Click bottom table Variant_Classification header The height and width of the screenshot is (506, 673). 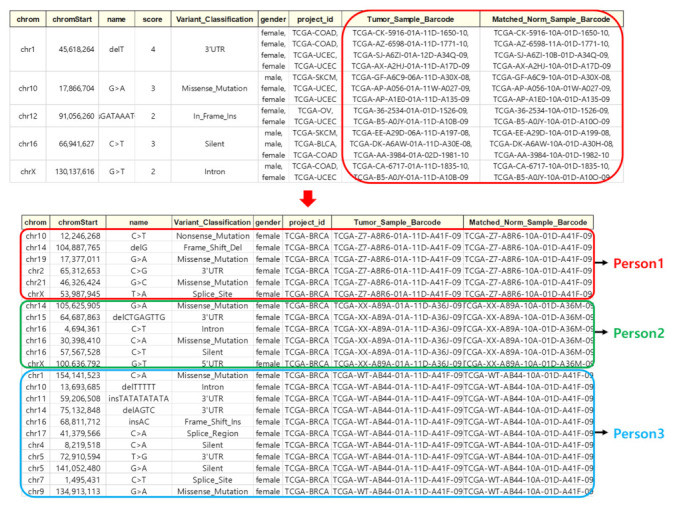pyautogui.click(x=212, y=221)
